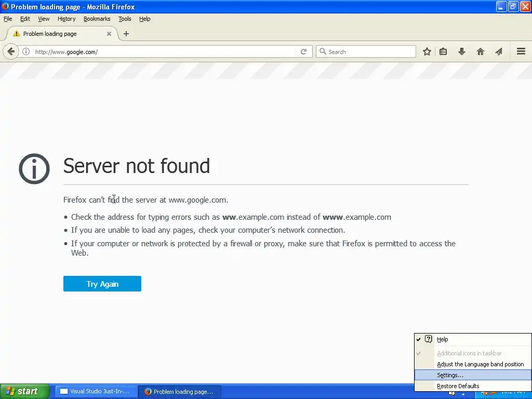Click the language bar speech icon in taskbar

(451, 394)
